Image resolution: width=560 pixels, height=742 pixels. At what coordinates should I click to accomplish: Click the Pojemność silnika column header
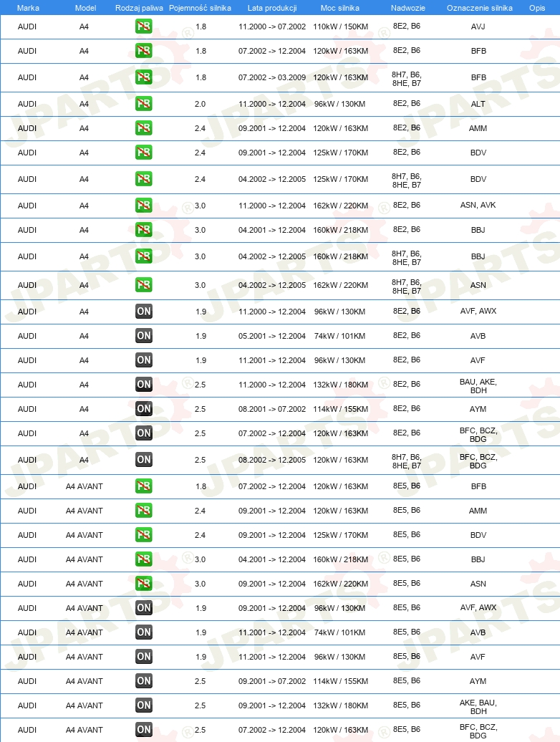[200, 8]
